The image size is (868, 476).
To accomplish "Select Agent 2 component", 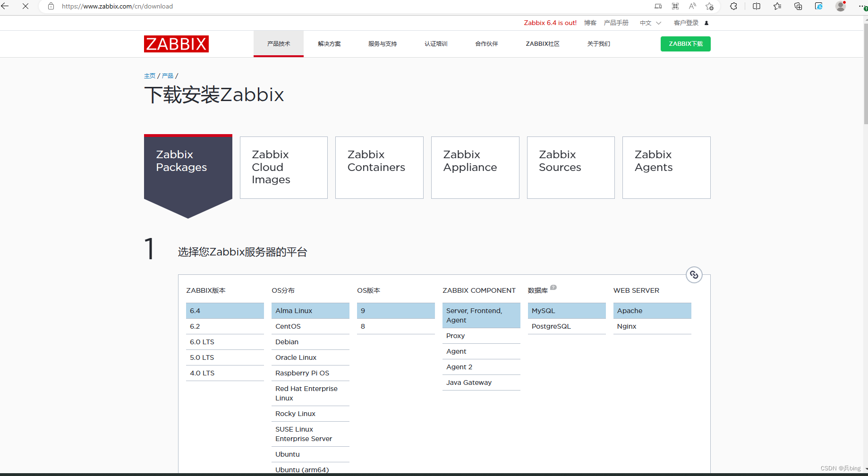I will 481,367.
